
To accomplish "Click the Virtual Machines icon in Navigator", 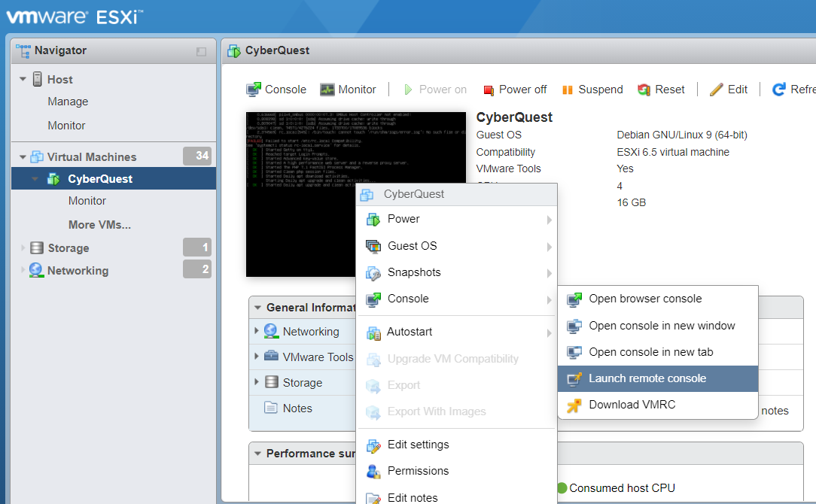I will click(x=37, y=156).
